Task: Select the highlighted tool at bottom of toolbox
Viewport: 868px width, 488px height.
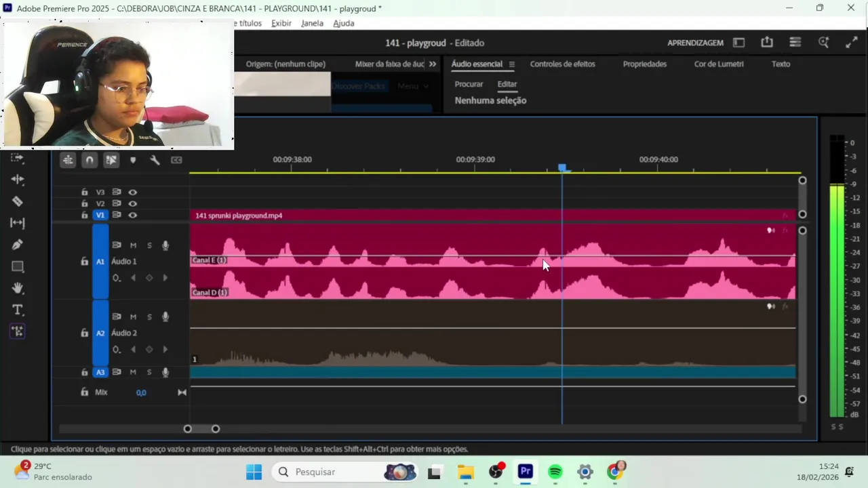Action: 18,331
